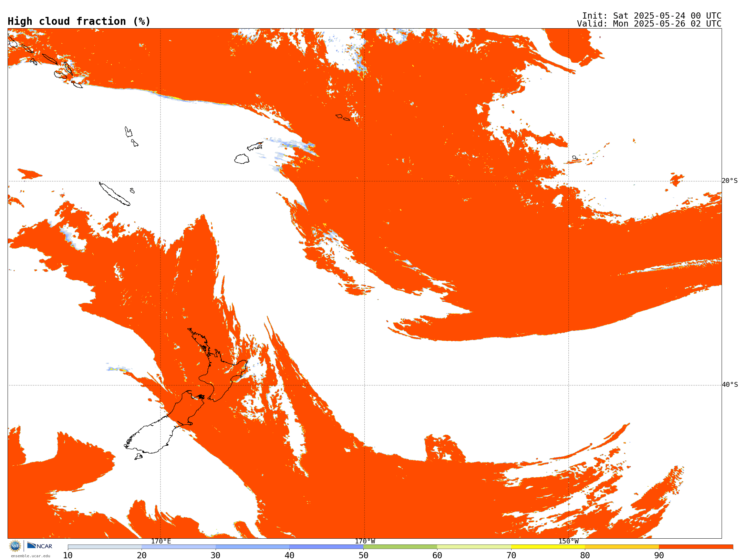
Task: Click the colorbar tick label 10
Action: (68, 556)
